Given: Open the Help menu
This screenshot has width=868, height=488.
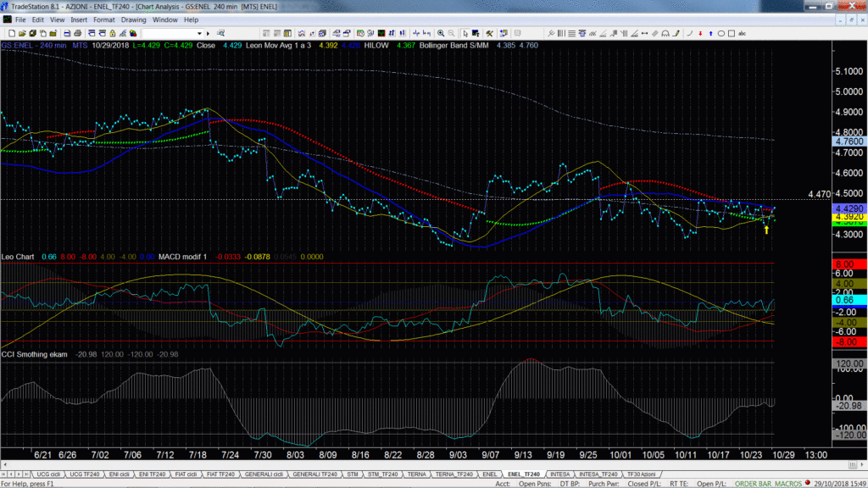Looking at the screenshot, I should 191,20.
